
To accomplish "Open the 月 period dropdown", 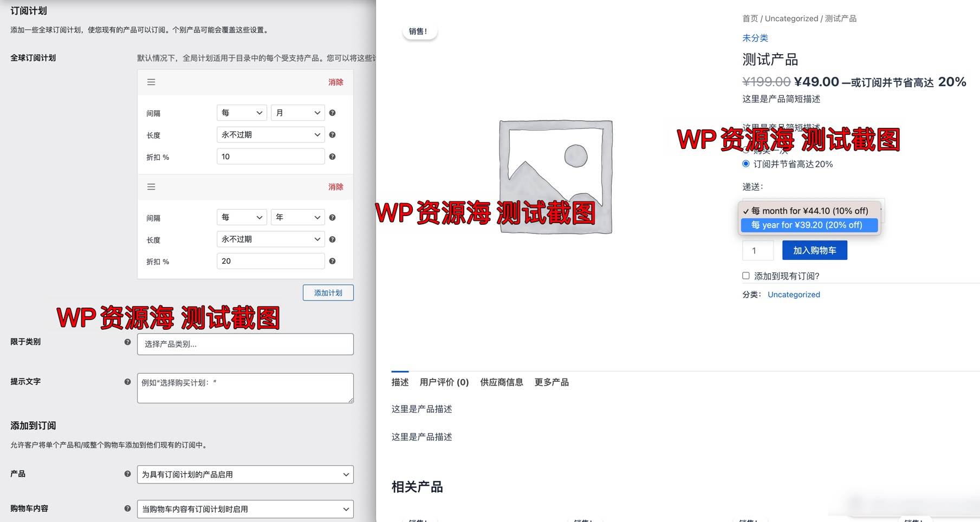I will (298, 113).
